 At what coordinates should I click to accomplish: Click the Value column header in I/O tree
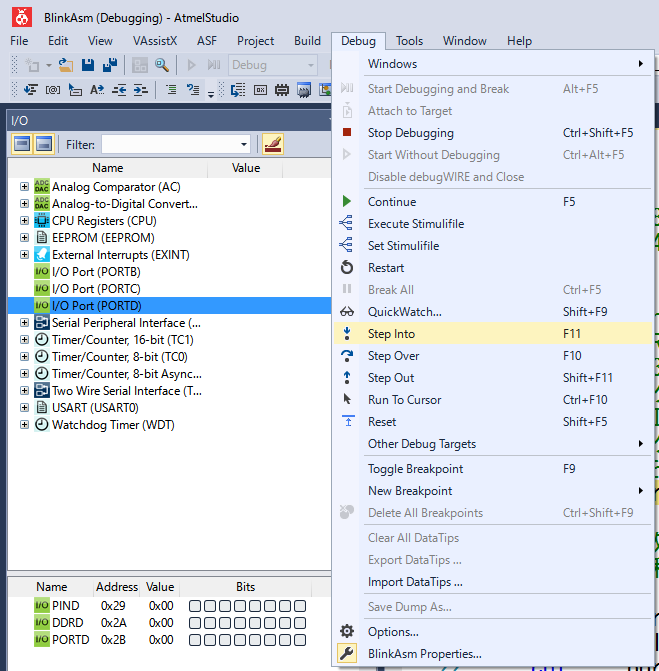point(246,168)
